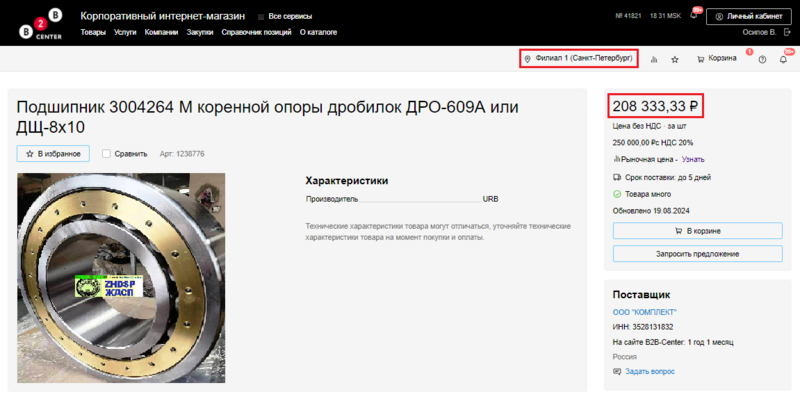Click the 18:31 MSK time in header
Image resolution: width=800 pixels, height=399 pixels.
[x=665, y=16]
